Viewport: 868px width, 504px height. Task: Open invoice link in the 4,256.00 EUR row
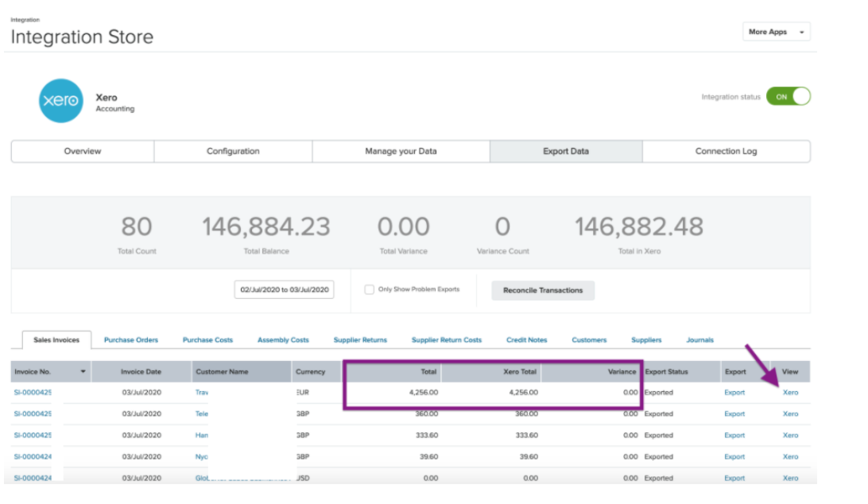coord(33,393)
